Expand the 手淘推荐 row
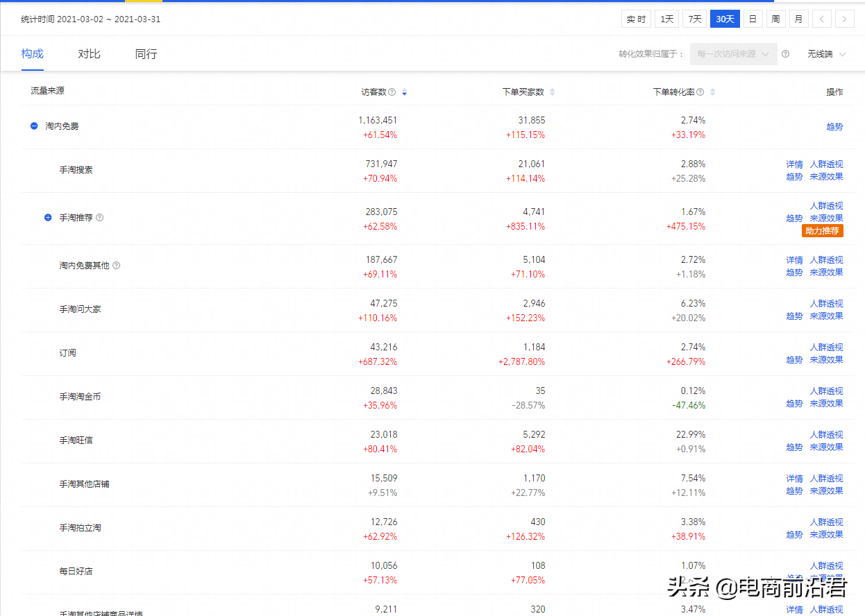The image size is (865, 616). pos(48,218)
